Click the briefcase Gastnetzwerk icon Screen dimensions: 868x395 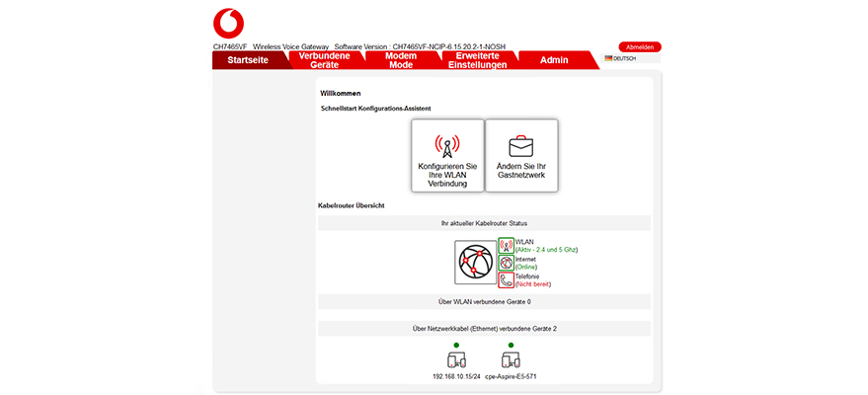tap(521, 146)
